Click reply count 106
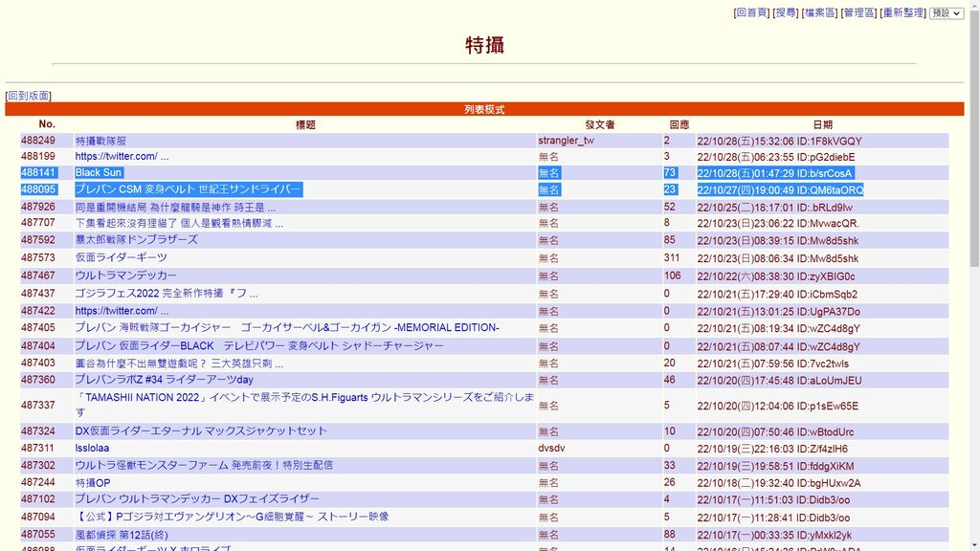The height and width of the screenshot is (551, 980). point(673,275)
